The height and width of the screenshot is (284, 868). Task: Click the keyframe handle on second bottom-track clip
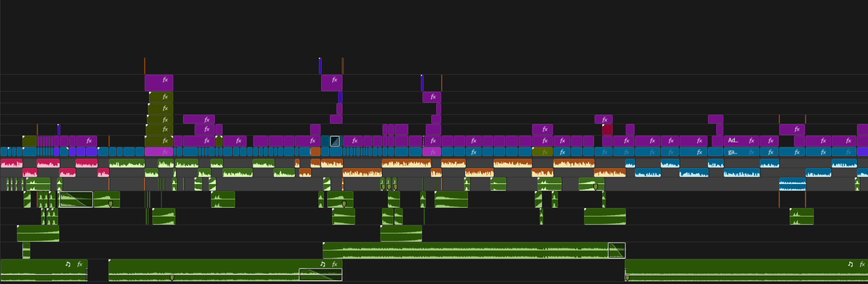point(172,277)
